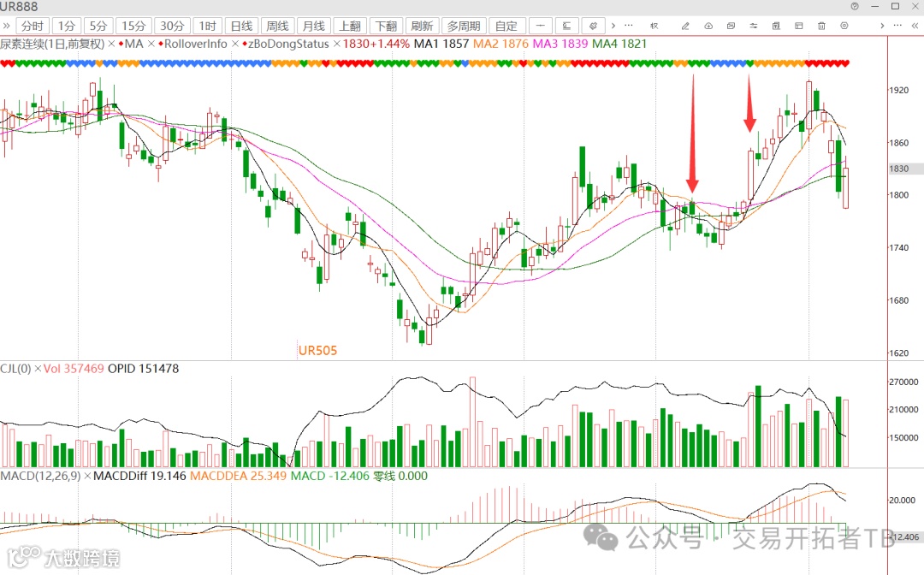The image size is (924, 575).
Task: Select the 1分 one-minute period
Action: point(66,26)
